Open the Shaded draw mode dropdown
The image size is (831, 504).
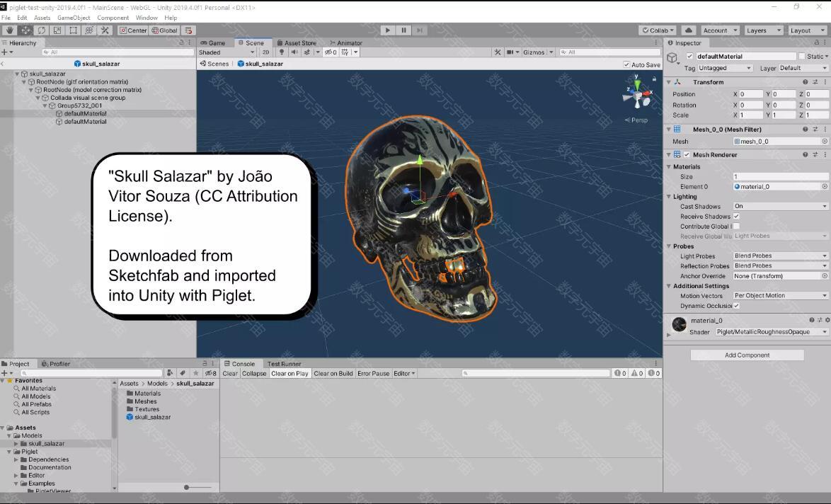click(x=227, y=52)
